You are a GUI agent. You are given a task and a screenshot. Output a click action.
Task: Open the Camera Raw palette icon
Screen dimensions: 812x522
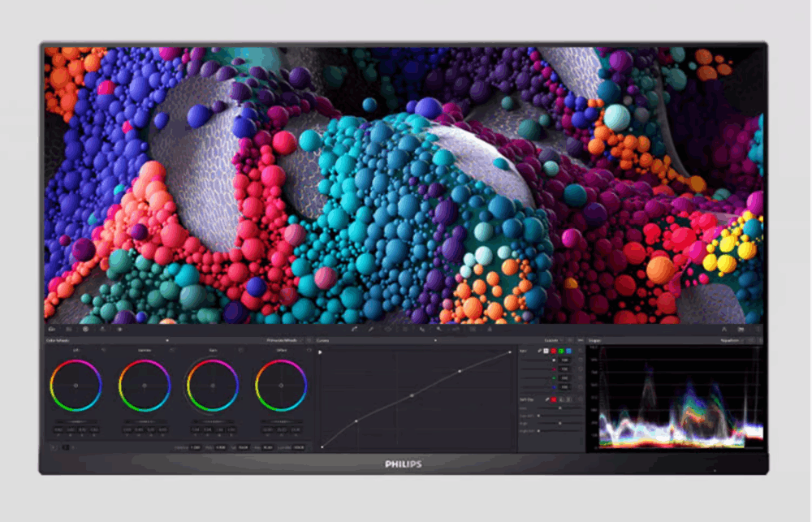[x=52, y=329]
